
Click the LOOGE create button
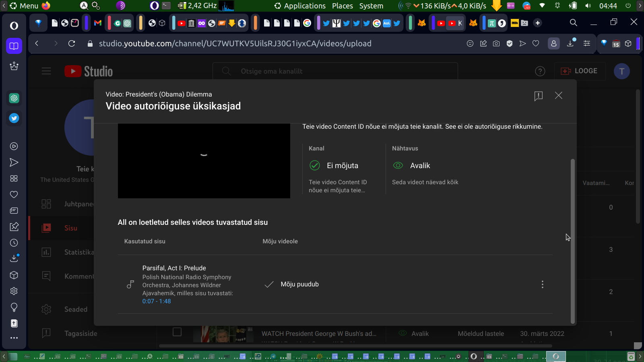[x=579, y=71]
